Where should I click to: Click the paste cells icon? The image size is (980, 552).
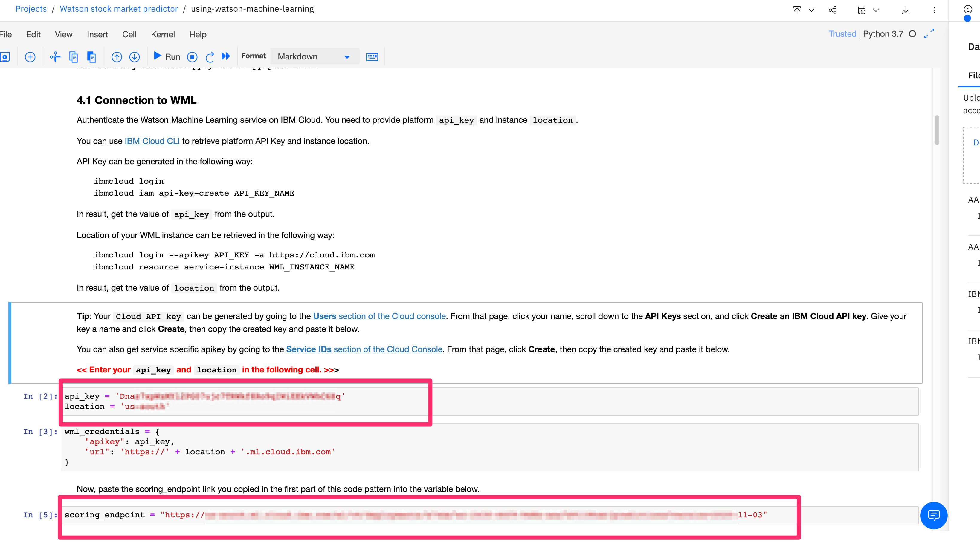tap(91, 57)
